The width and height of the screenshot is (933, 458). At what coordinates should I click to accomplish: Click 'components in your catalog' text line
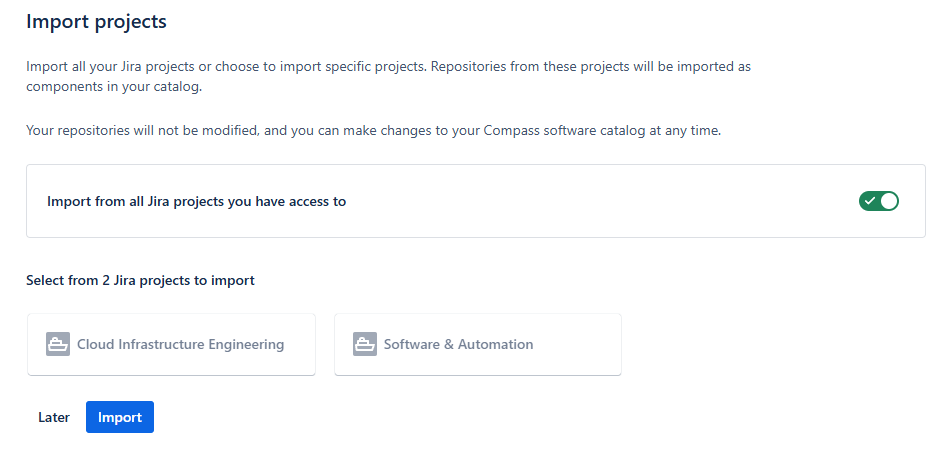(x=114, y=87)
